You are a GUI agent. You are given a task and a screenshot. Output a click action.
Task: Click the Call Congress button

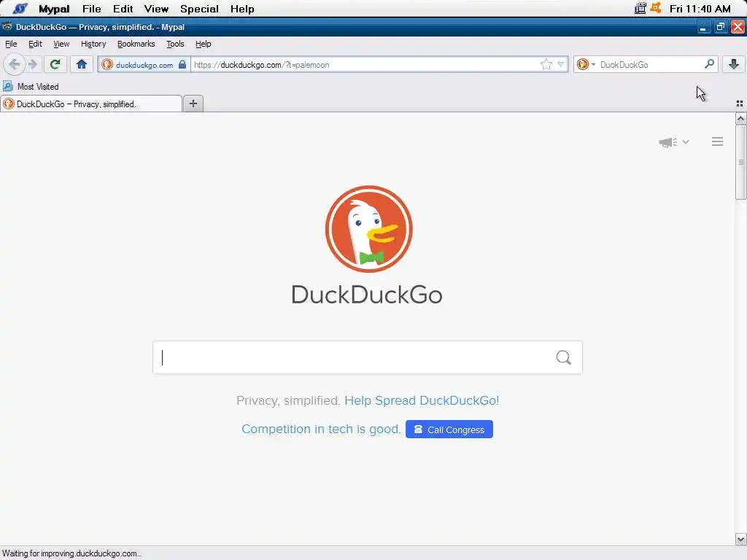click(449, 429)
